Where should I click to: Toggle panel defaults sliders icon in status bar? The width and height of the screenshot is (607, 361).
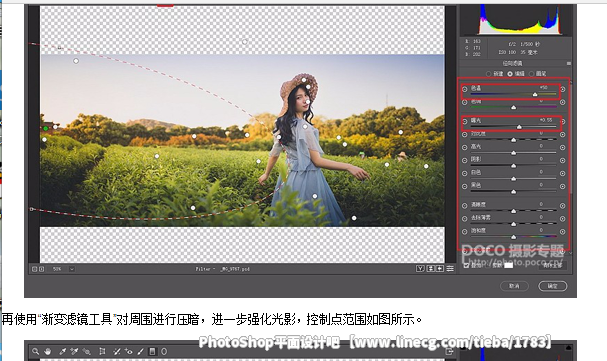450,269
